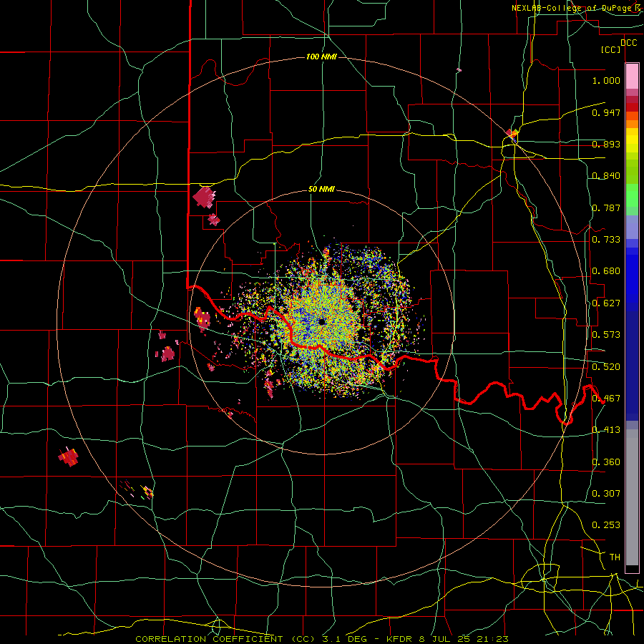Select the 0.787 scale value
The width and height of the screenshot is (644, 644).
click(606, 208)
